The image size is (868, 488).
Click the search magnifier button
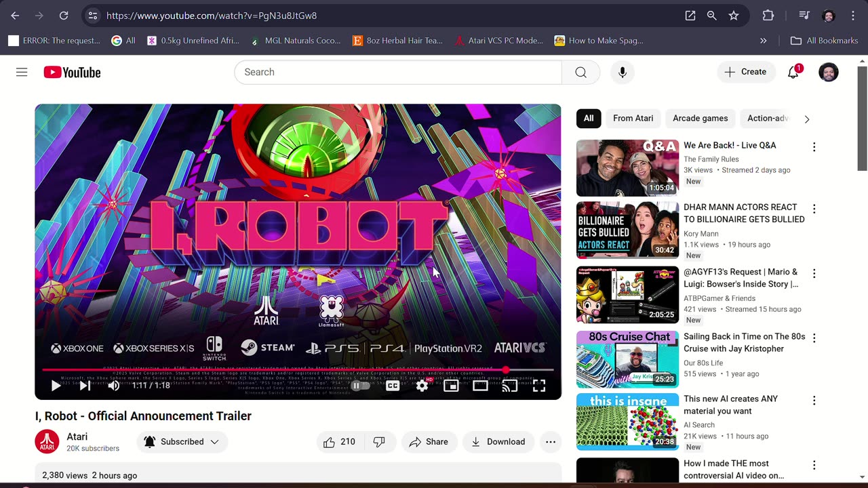(580, 72)
